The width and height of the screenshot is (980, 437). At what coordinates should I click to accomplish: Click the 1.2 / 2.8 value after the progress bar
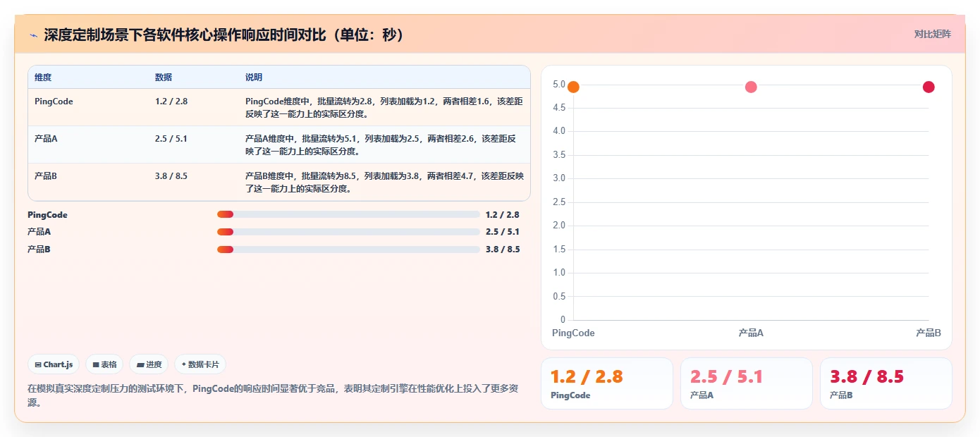pyautogui.click(x=503, y=214)
